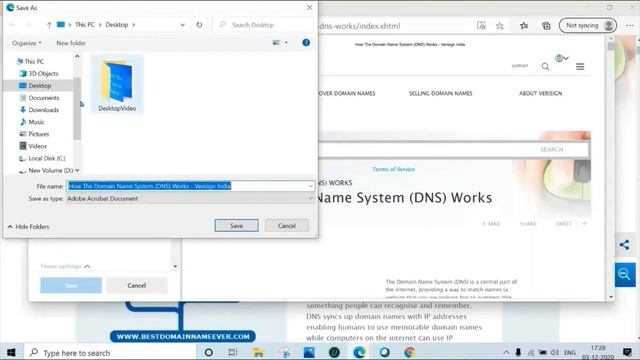
Task: Open Edge Collections icon
Action: [x=546, y=26]
